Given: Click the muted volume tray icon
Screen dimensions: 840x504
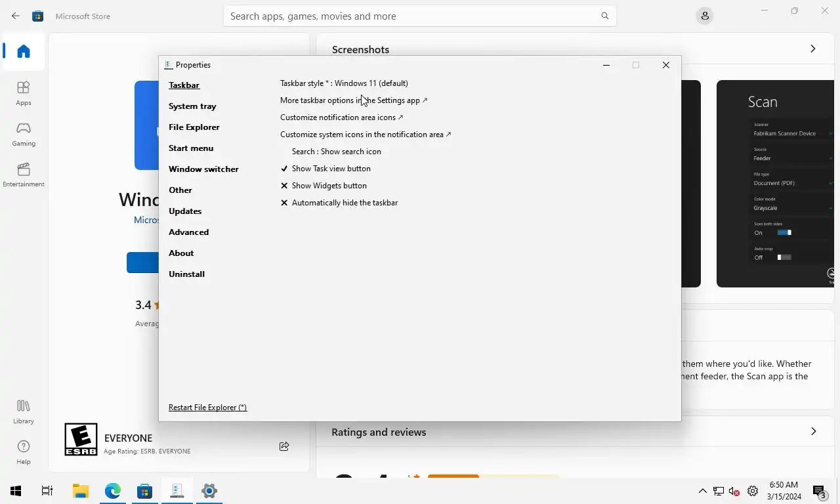Looking at the screenshot, I should (x=735, y=491).
